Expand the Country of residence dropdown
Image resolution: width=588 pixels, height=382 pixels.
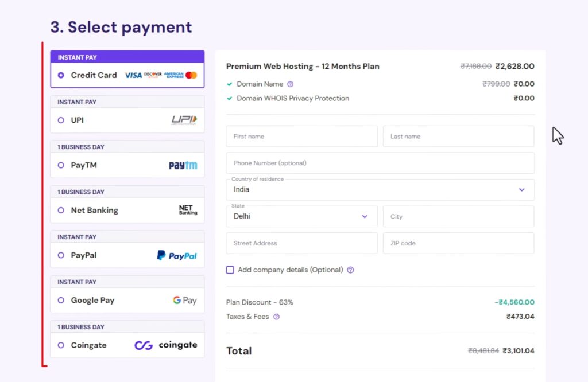(380, 189)
